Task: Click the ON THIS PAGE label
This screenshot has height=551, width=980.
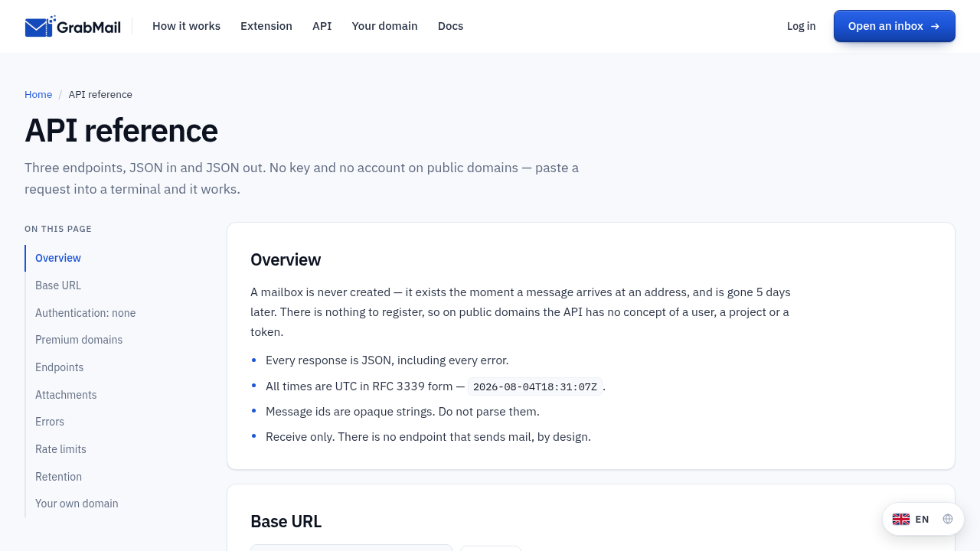Action: pyautogui.click(x=58, y=229)
